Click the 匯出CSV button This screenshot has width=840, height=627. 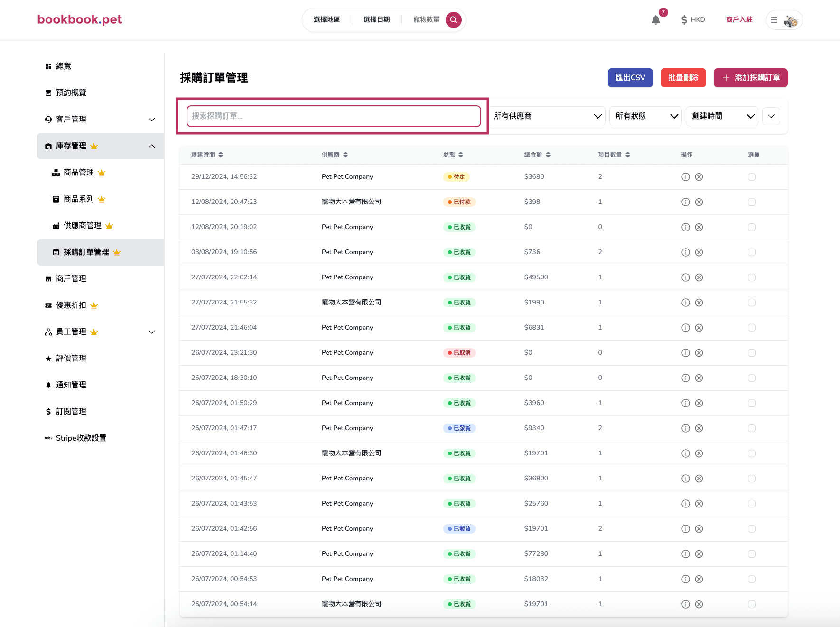tap(630, 78)
